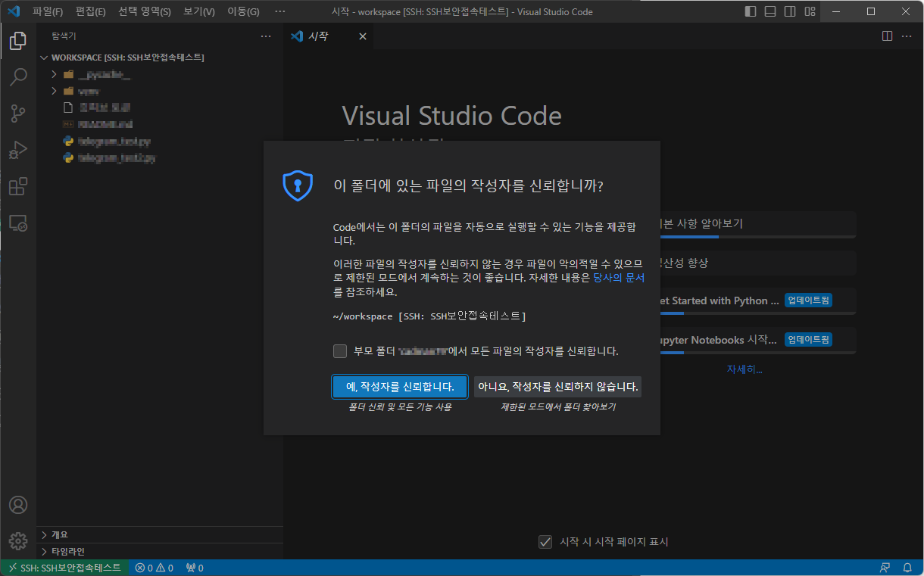Close the 시작 tab
The height and width of the screenshot is (576, 924).
point(362,36)
